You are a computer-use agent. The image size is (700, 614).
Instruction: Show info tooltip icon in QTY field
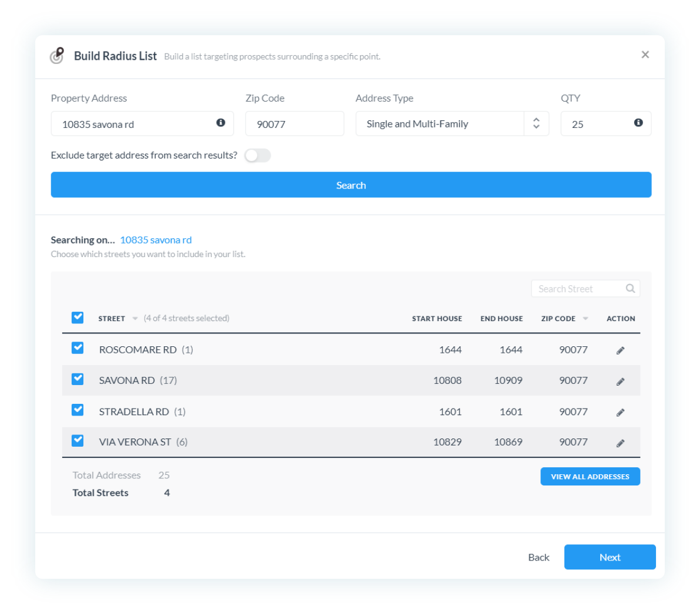click(638, 123)
